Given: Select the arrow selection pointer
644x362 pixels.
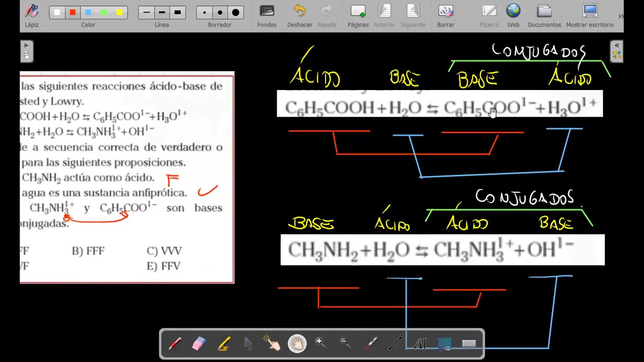Looking at the screenshot, I should 248,344.
